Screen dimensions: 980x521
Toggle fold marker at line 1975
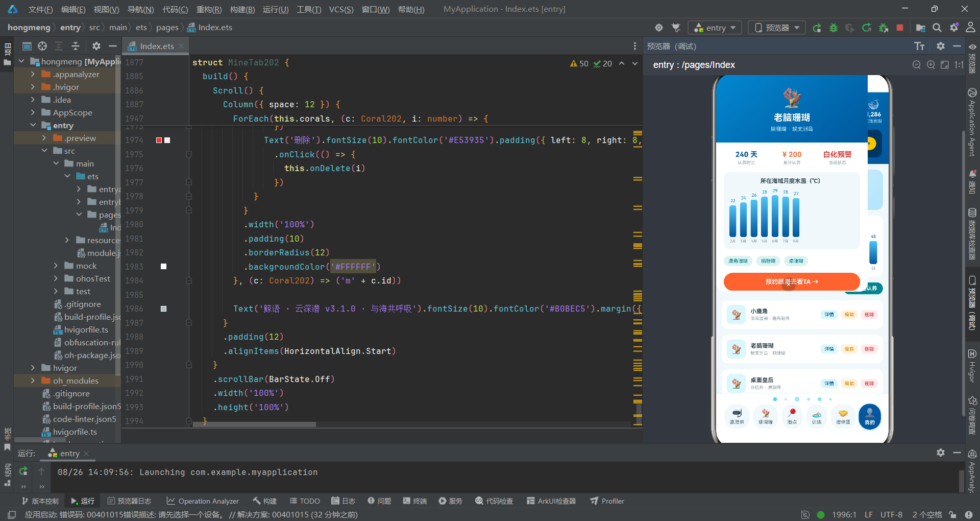pyautogui.click(x=189, y=154)
